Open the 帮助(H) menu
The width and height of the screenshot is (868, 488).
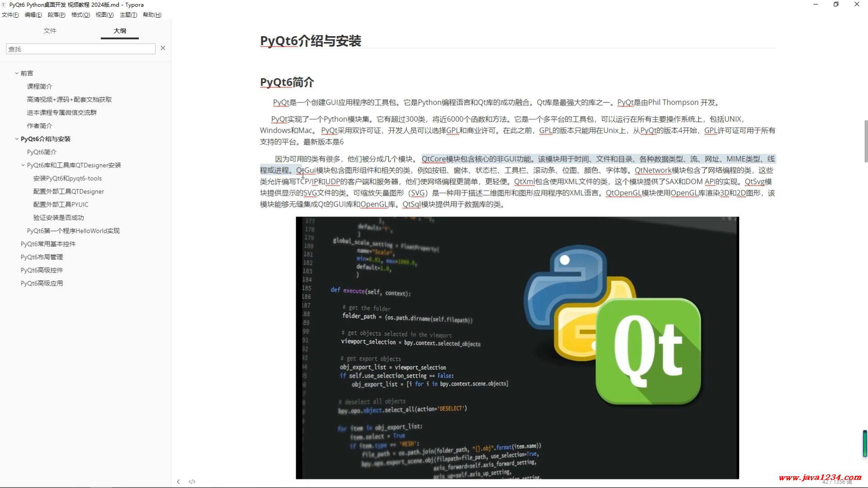152,15
